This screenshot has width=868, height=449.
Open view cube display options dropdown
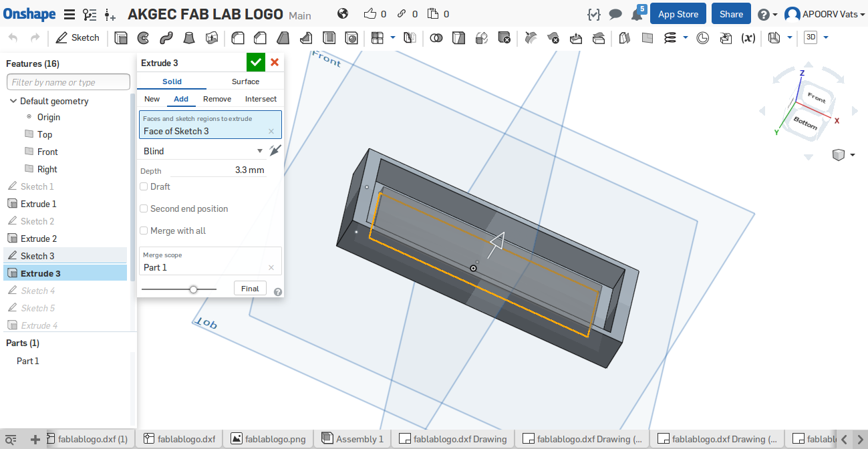point(853,155)
